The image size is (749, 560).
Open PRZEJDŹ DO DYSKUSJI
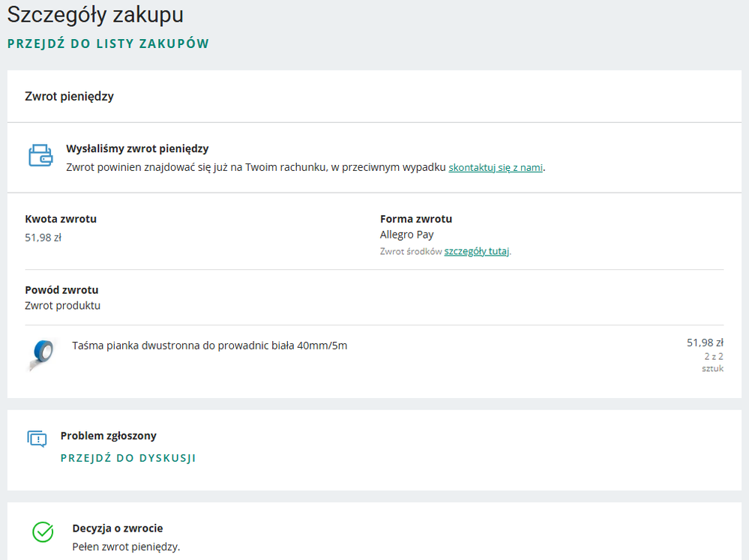(x=128, y=458)
